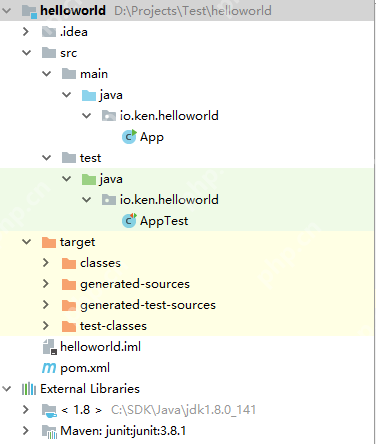Click the D:\Projects\Test\helloworld path text

[x=193, y=11]
